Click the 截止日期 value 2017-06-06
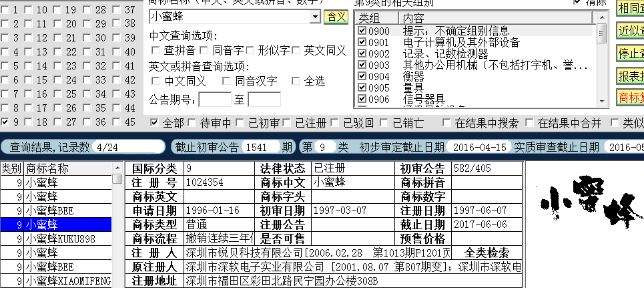 pos(487,225)
